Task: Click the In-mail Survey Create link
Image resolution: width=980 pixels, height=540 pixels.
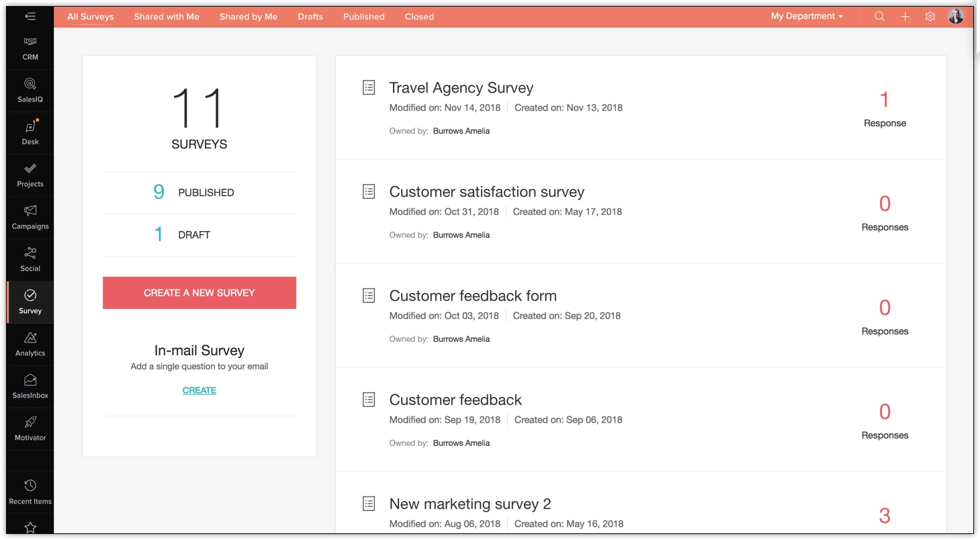Action: coord(199,390)
